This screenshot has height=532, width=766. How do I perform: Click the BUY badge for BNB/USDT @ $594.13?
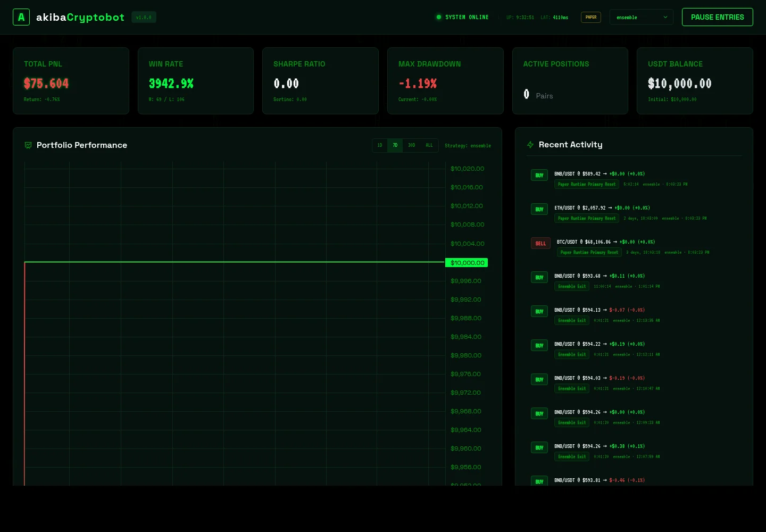tap(539, 311)
